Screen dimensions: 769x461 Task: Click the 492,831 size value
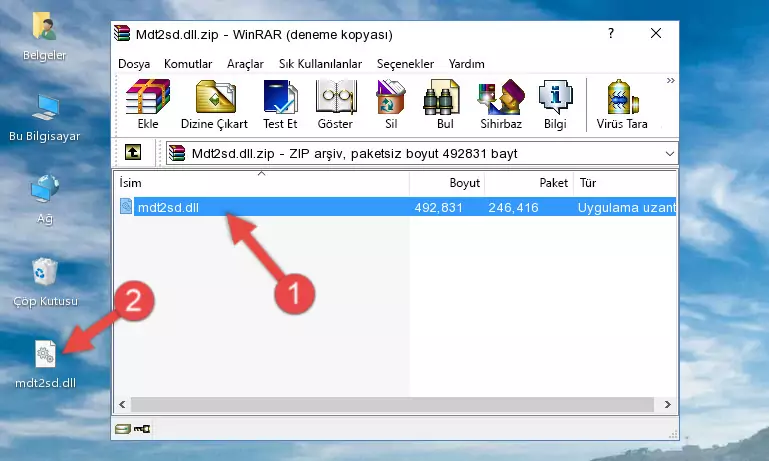tap(438, 207)
